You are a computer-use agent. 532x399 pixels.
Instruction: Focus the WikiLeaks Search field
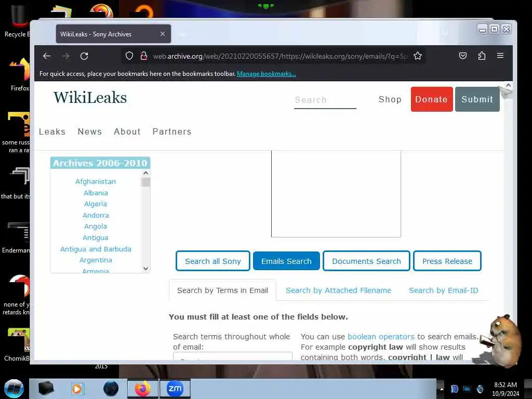pos(325,100)
